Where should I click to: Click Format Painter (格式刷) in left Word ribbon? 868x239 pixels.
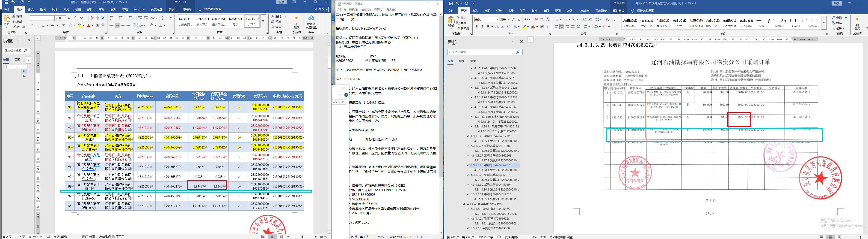tap(18, 27)
